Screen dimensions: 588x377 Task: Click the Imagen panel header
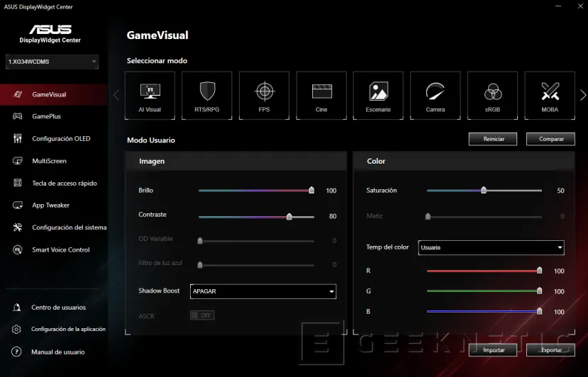(236, 161)
